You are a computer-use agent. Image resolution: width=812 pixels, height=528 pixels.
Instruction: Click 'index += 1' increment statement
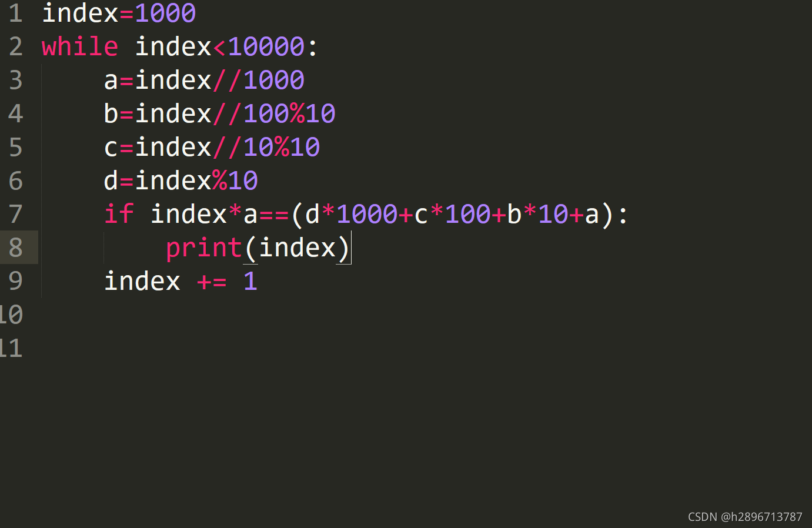[181, 282]
